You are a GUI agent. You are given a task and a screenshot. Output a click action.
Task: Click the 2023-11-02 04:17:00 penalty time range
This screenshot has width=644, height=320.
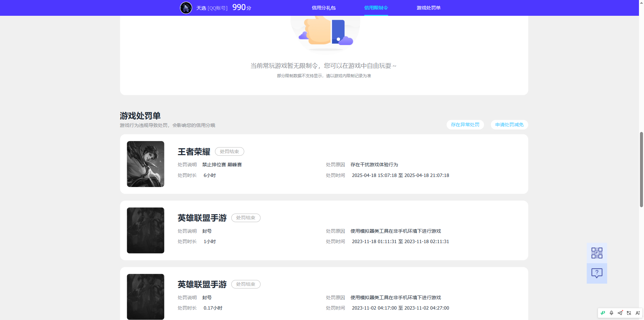point(400,308)
